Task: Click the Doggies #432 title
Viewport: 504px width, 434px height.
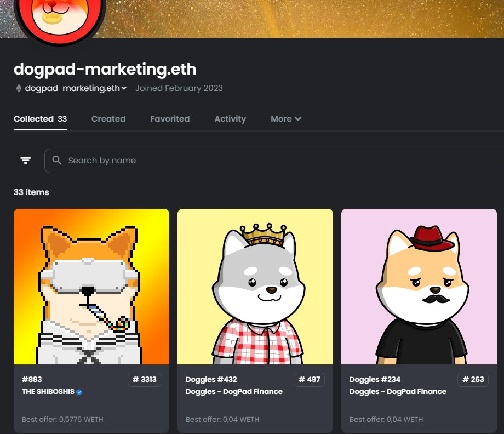Action: (x=211, y=379)
